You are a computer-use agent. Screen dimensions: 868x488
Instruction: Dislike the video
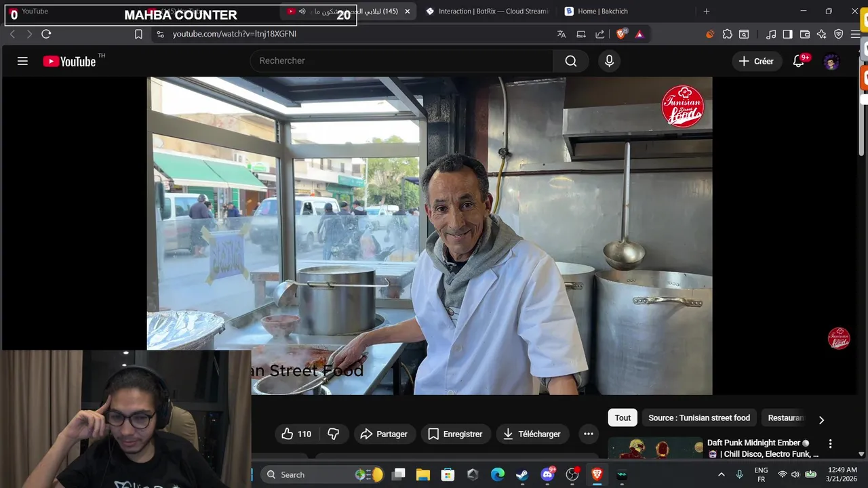334,434
